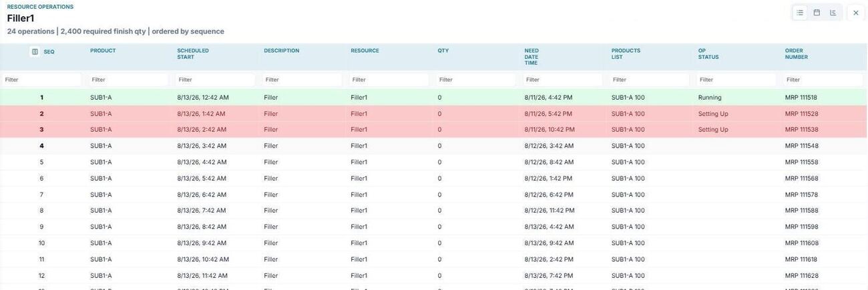Select need date 8/13/26, 2:42 PM

click(549, 259)
